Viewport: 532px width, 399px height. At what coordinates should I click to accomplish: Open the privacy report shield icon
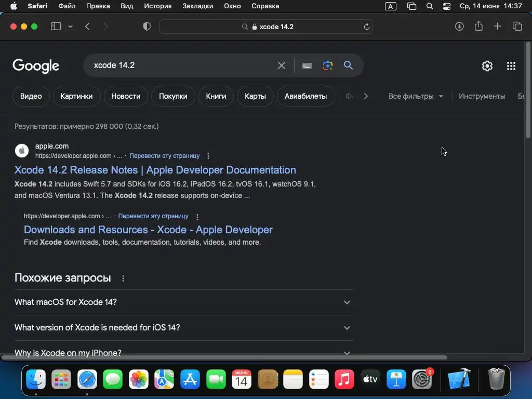pyautogui.click(x=147, y=26)
